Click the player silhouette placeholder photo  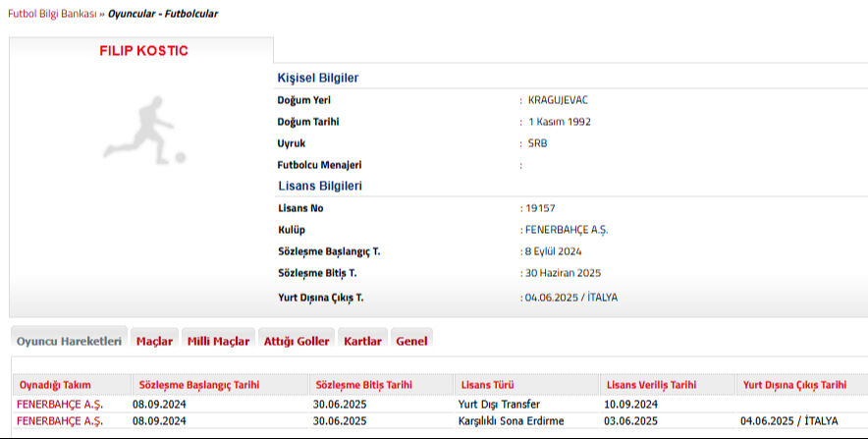tap(143, 130)
